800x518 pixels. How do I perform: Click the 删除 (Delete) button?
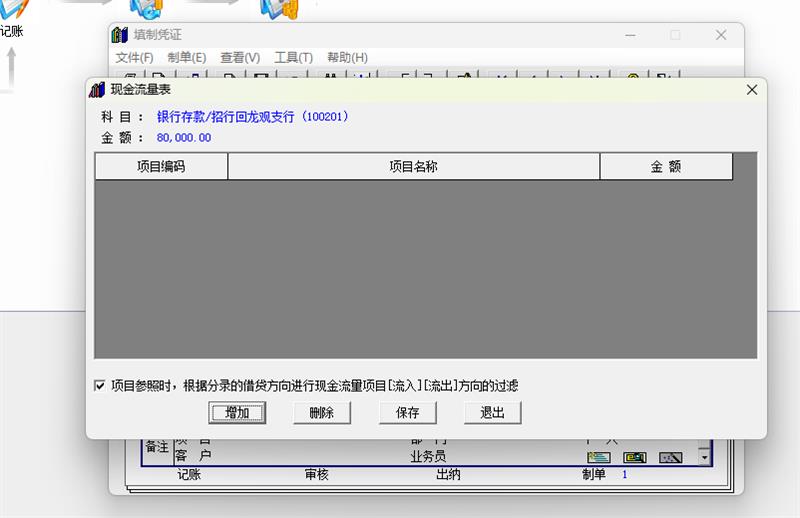coord(321,413)
